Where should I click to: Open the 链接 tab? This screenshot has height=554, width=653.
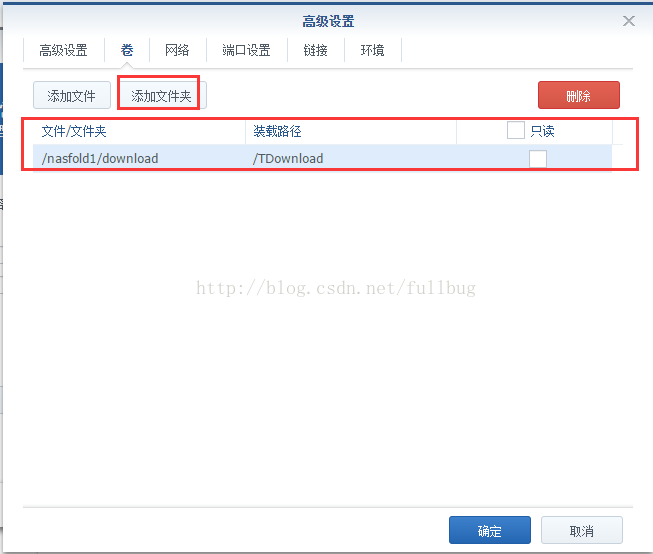(315, 50)
